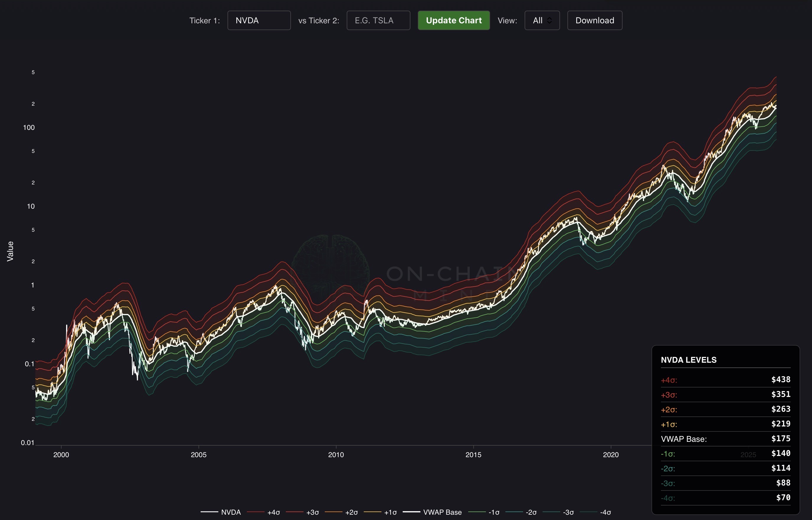Screen dimensions: 812x520
Task: Click the +4σ $438 level row
Action: tap(725, 380)
